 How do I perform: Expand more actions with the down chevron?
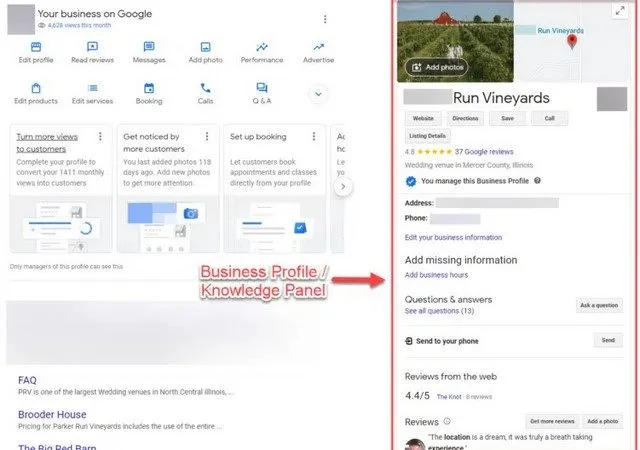[318, 94]
